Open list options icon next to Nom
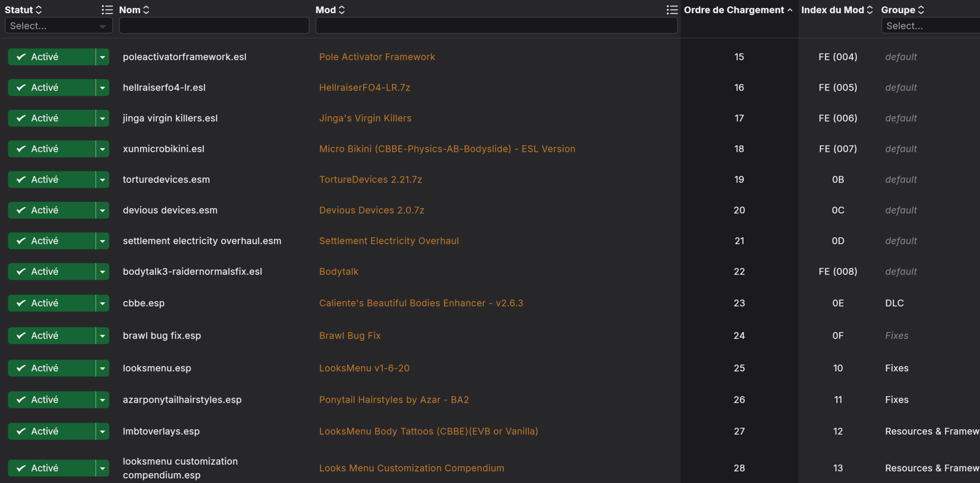 tap(107, 10)
